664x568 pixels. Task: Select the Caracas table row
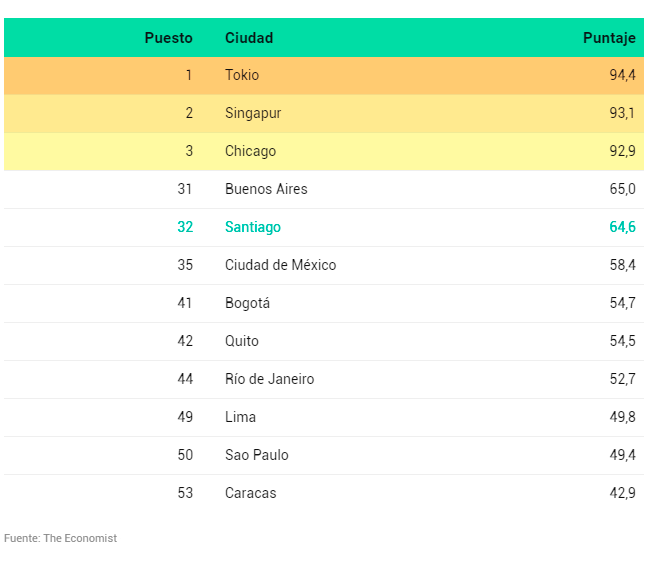pyautogui.click(x=324, y=493)
